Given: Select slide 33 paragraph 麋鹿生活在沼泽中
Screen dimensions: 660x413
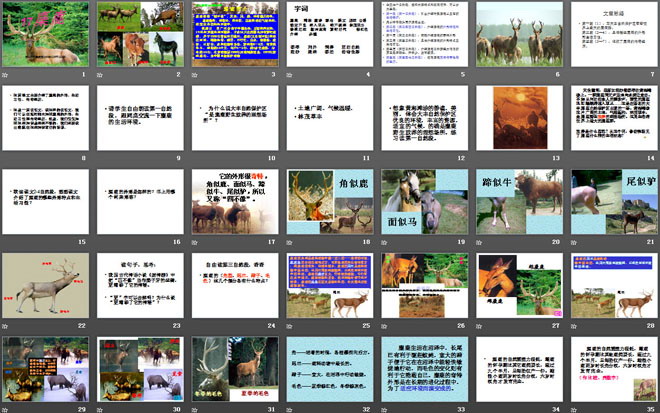Looking at the screenshot, I should click(425, 369).
